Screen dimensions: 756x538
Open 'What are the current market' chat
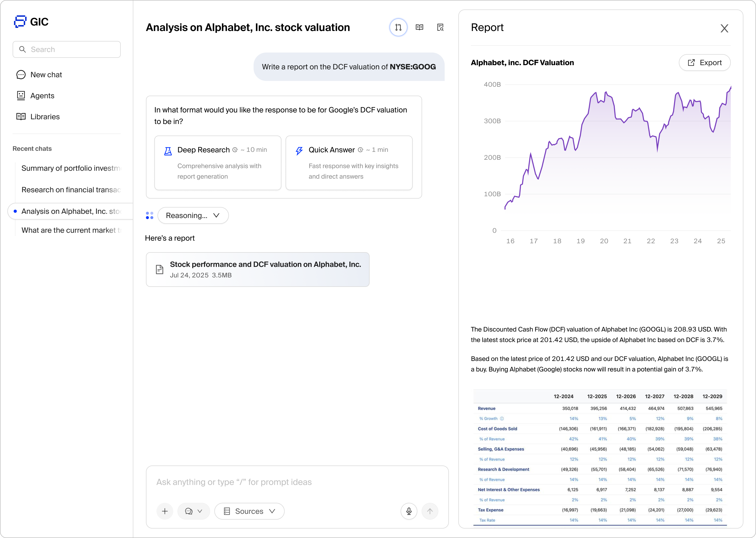click(71, 230)
